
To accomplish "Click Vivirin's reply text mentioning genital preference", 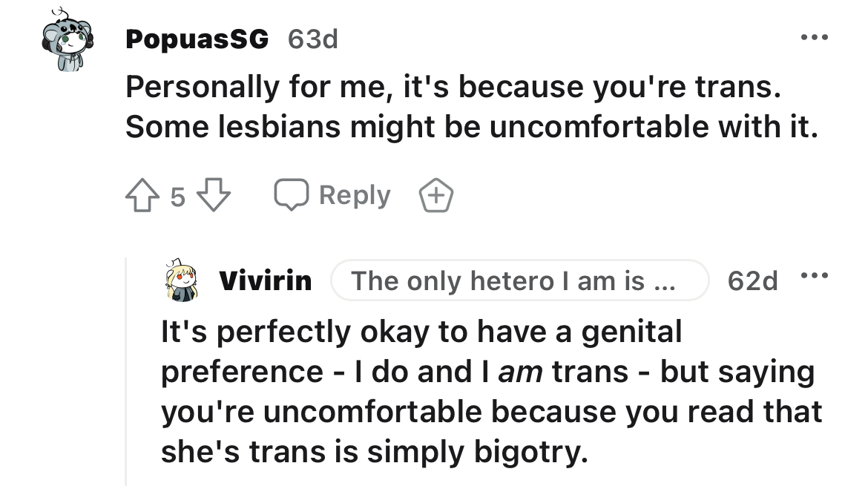I will tap(492, 392).
